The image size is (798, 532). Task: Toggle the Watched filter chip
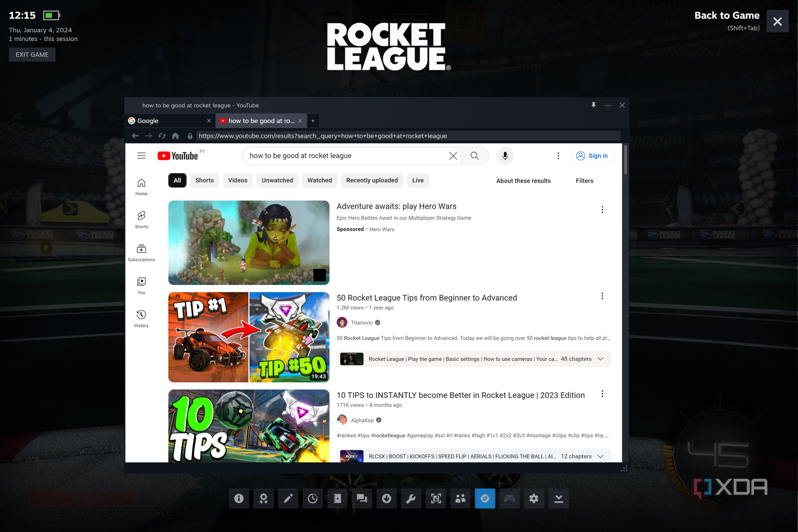pos(319,180)
